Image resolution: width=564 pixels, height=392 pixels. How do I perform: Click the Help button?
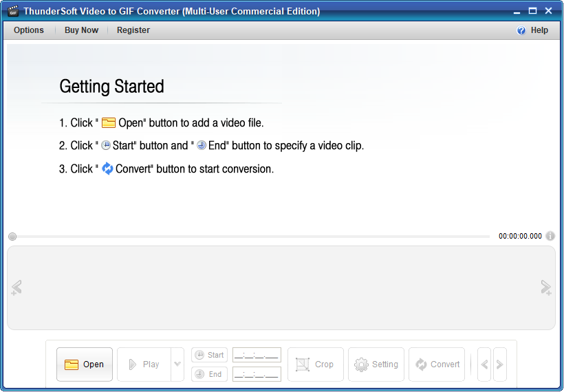point(533,30)
